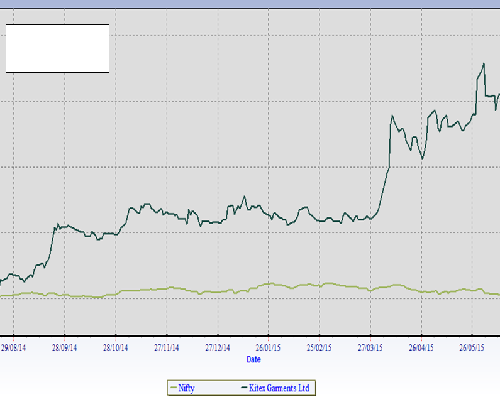Select the 29/08/14 date label
This screenshot has height=397, width=500.
[x=13, y=348]
